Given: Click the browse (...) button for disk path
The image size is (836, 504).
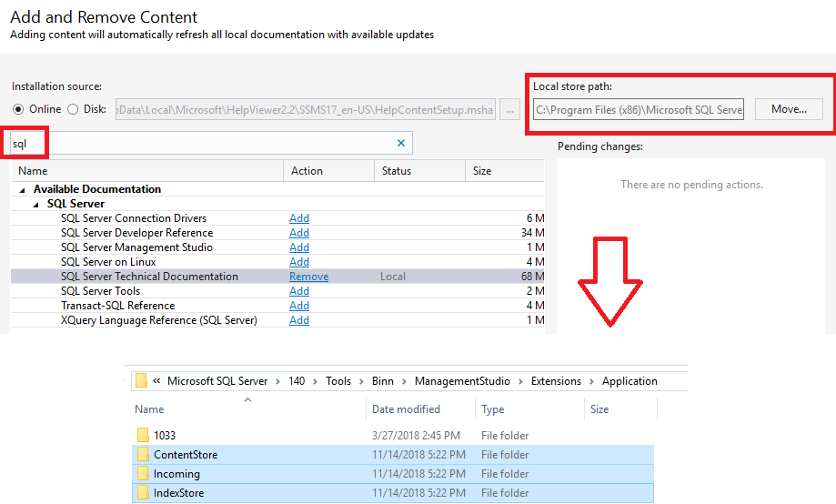Looking at the screenshot, I should coord(509,110).
